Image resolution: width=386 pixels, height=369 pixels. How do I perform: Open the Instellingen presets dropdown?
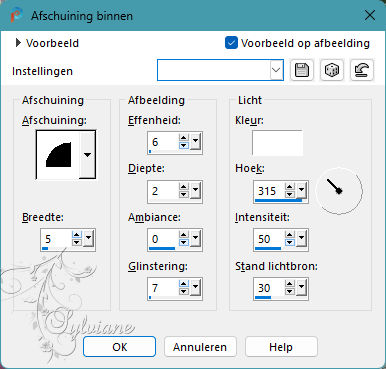(x=276, y=70)
